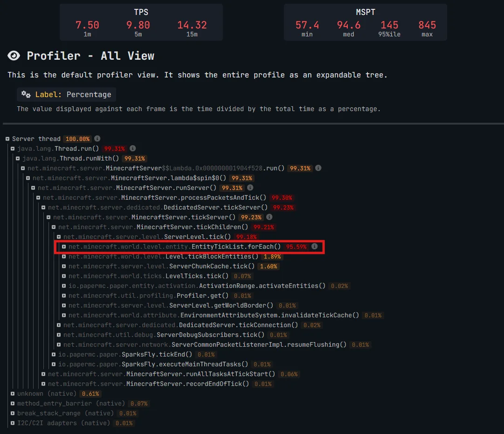The width and height of the screenshot is (504, 434).
Task: Collapse DedicatedServer.tickServer() node
Action: click(43, 208)
